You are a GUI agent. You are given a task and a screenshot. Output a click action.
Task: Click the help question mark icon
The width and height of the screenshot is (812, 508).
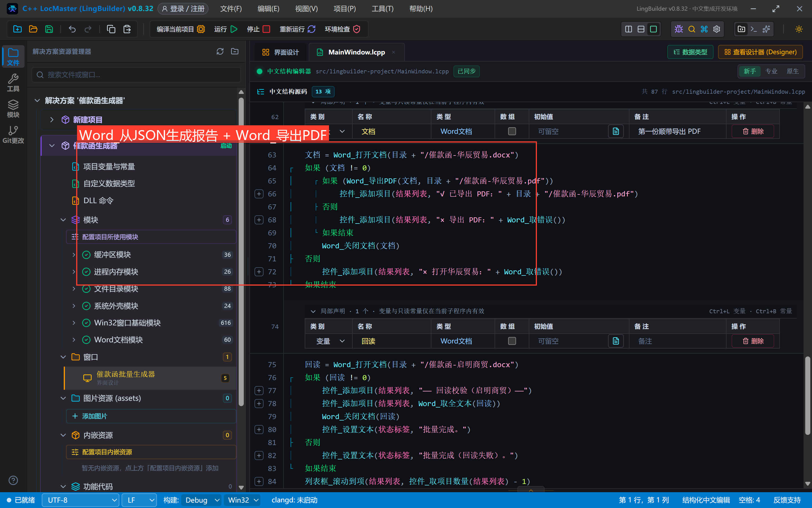coord(13,480)
